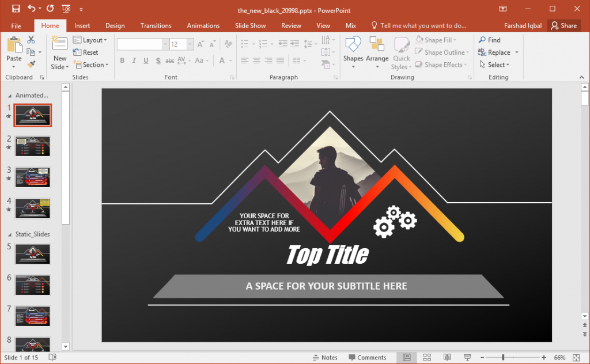The image size is (590, 364).
Task: Select slide 4 thumbnail in the panel
Action: pyautogui.click(x=33, y=208)
